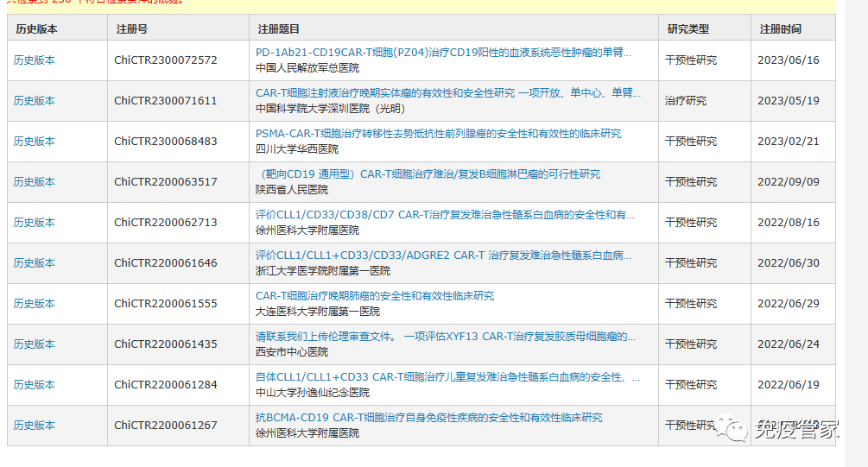Open the XYF13 CAR-T glioblastoma trial title
Viewport: 868px width, 467px height.
click(446, 337)
